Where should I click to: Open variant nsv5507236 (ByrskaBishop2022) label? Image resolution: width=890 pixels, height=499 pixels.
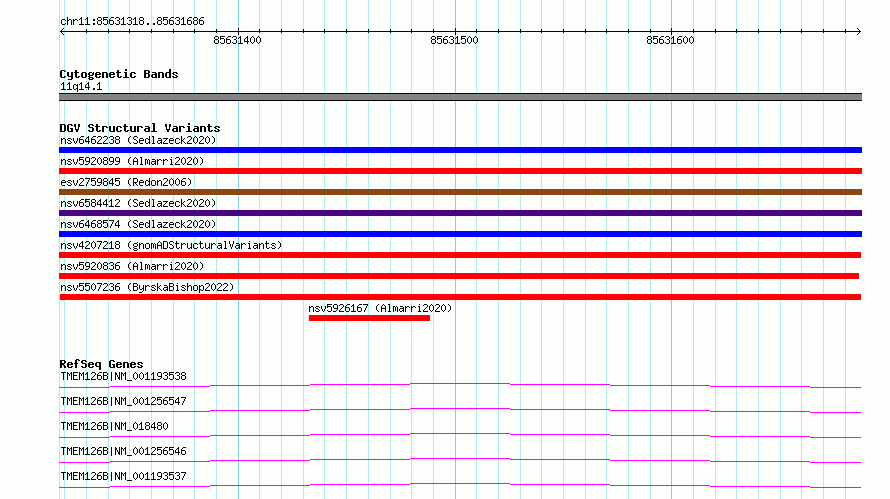pyautogui.click(x=147, y=287)
